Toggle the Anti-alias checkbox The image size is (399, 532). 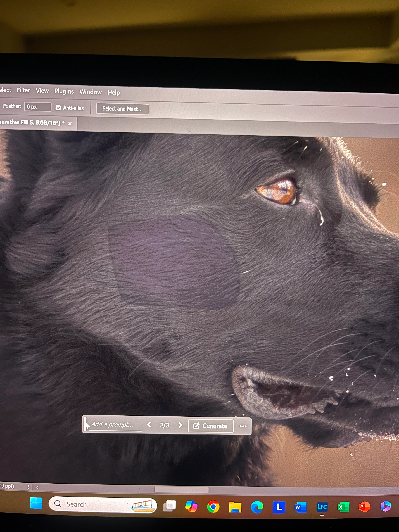[58, 108]
